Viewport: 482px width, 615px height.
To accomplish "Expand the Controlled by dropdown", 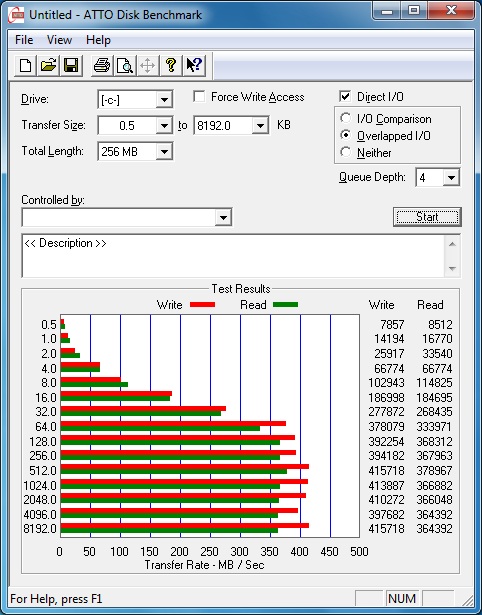I will (x=223, y=217).
